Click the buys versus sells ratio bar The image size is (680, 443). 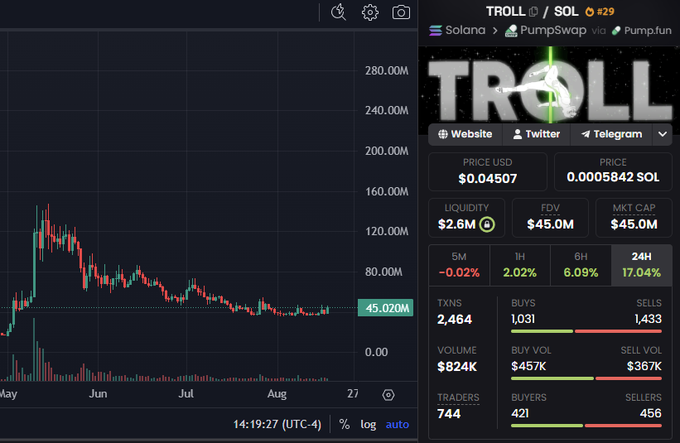pos(586,332)
